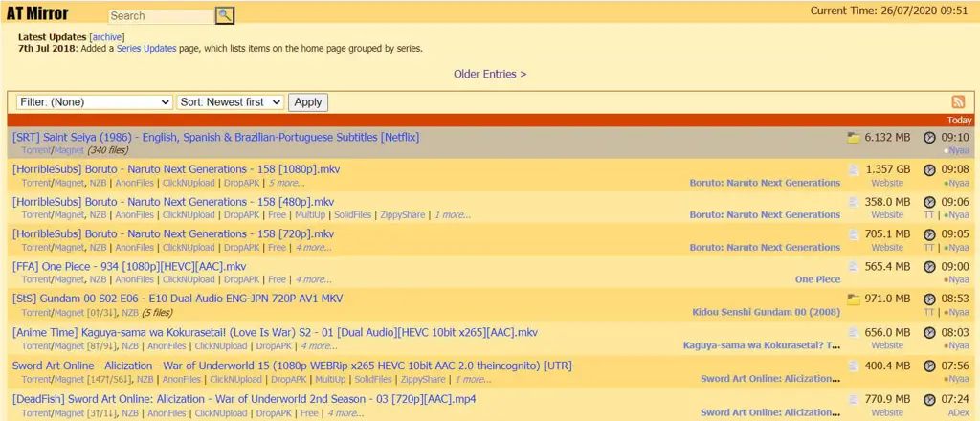The height and width of the screenshot is (421, 980).
Task: Click file icon on Kaguya-sama row
Action: [854, 332]
